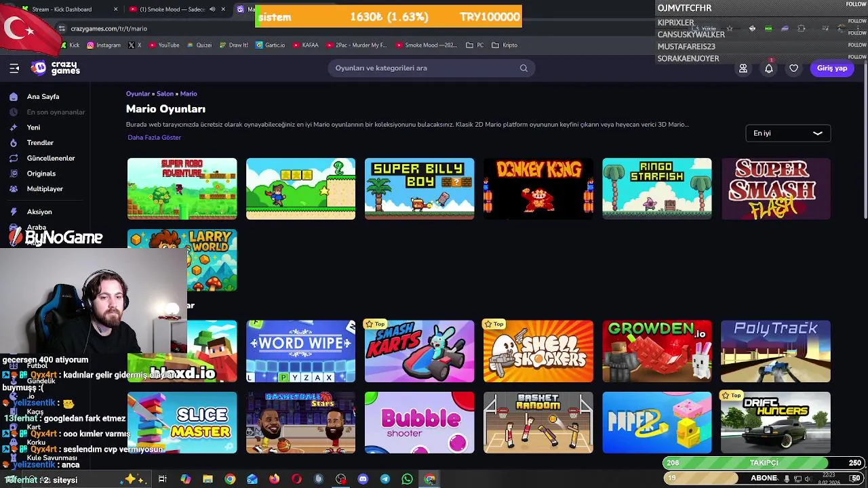This screenshot has height=488, width=868.
Task: Open File Explorer from the taskbar
Action: [x=208, y=479]
